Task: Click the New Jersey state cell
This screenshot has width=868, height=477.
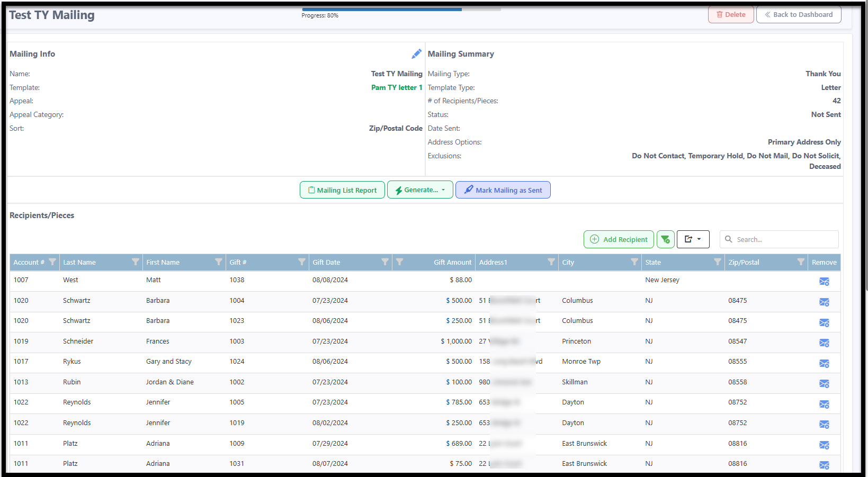Action: [x=662, y=280]
